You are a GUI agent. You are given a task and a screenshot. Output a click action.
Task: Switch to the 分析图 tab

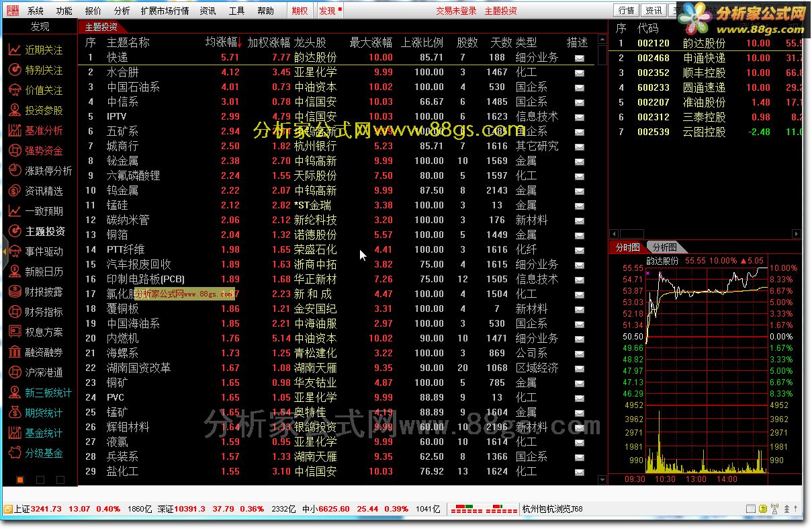coord(665,247)
